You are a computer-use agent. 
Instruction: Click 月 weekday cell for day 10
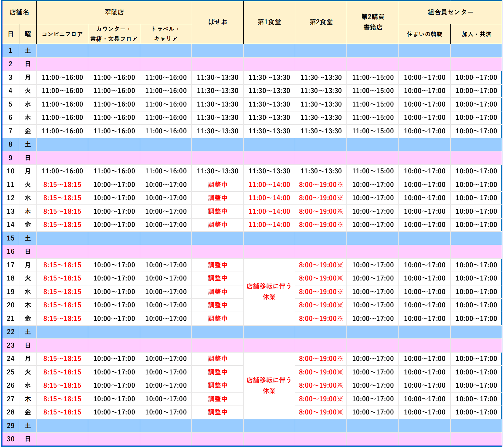coord(28,171)
